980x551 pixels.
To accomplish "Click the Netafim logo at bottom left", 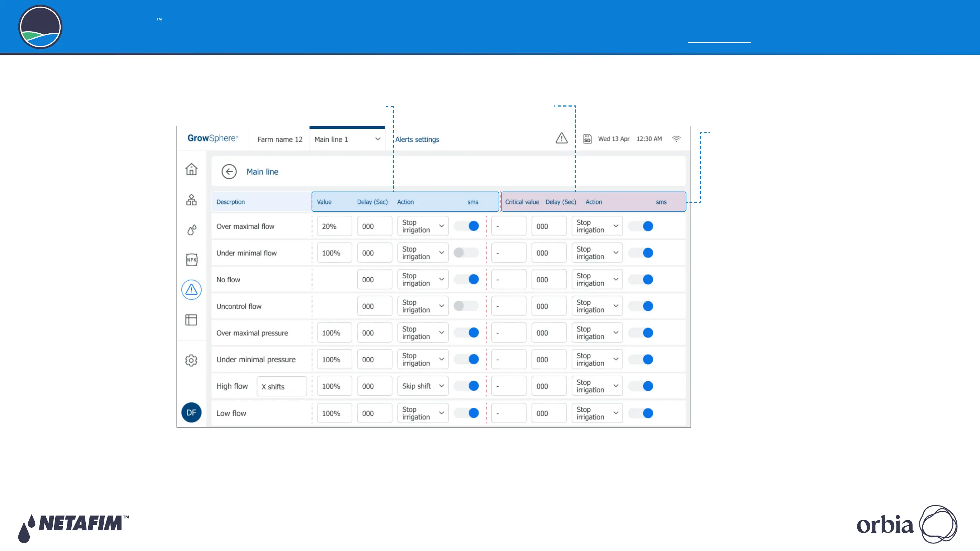I will coord(74,528).
